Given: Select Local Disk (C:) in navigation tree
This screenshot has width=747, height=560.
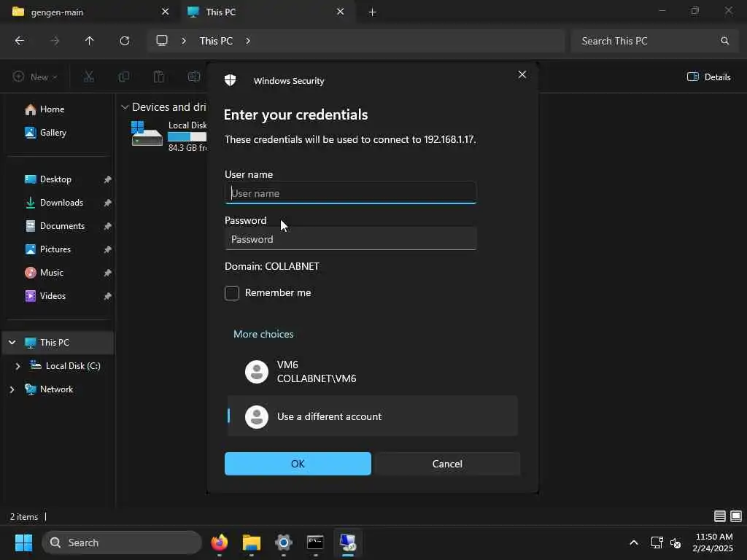Looking at the screenshot, I should tap(65, 366).
